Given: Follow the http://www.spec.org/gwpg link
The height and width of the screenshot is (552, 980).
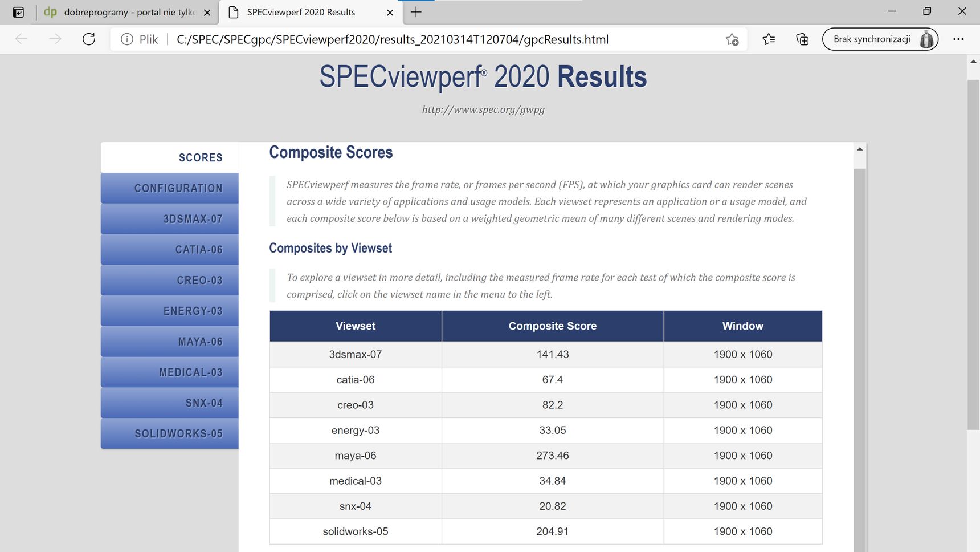Looking at the screenshot, I should click(x=483, y=109).
